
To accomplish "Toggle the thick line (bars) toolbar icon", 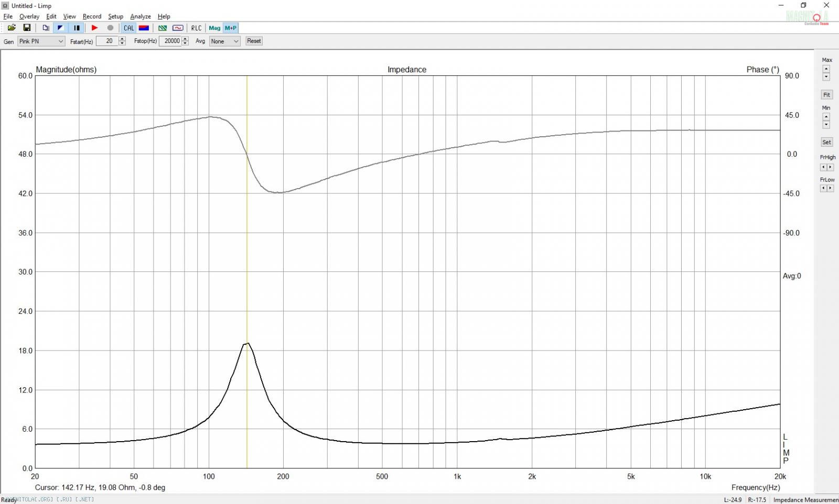I will [x=77, y=28].
